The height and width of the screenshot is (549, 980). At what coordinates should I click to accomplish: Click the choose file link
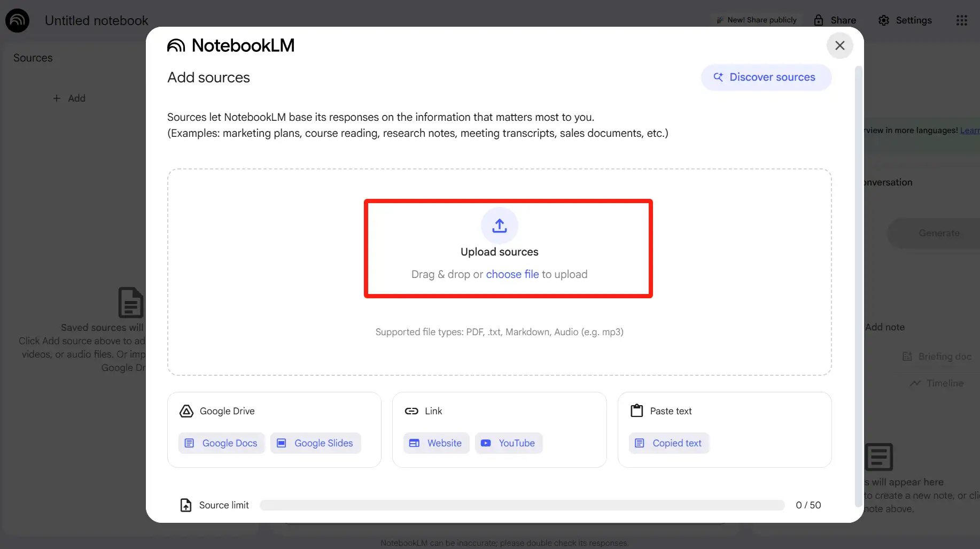(x=512, y=274)
